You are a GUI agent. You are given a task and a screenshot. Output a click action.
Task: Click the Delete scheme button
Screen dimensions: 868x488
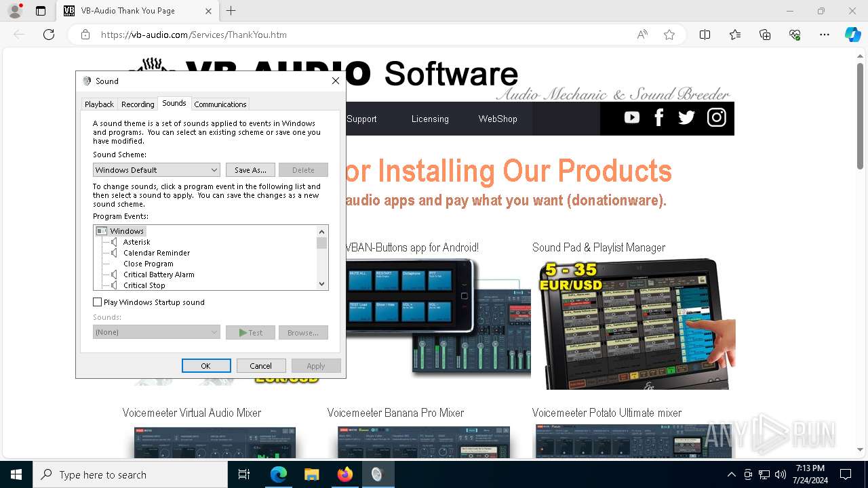[303, 170]
